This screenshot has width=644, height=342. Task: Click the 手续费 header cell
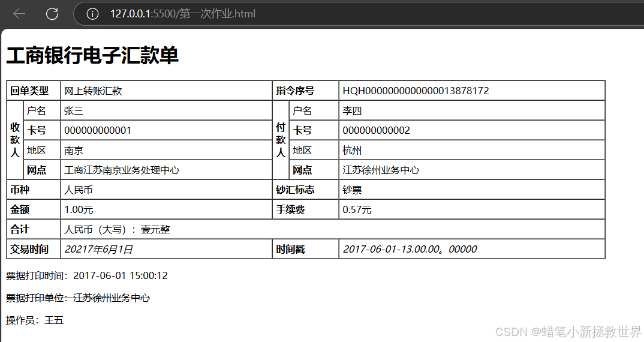pos(306,209)
